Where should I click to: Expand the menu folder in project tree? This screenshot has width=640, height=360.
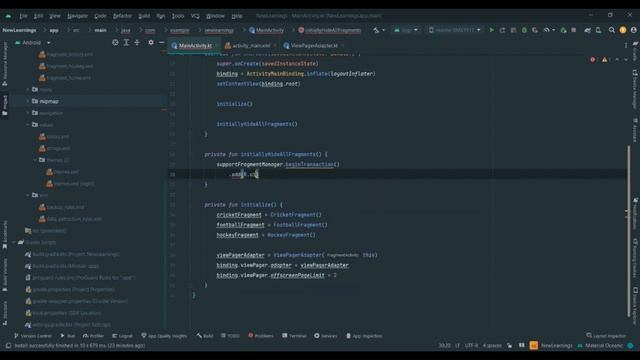[28, 89]
